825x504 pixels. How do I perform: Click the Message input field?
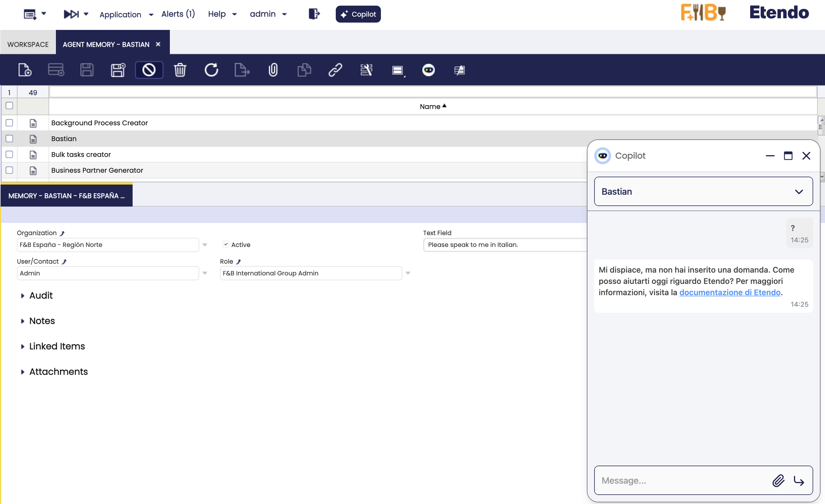pyautogui.click(x=683, y=481)
